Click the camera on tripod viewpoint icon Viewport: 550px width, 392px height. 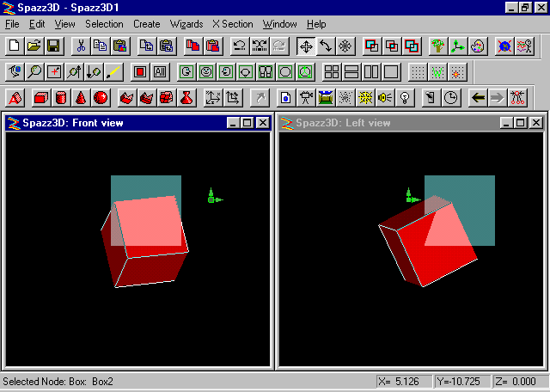click(x=306, y=98)
